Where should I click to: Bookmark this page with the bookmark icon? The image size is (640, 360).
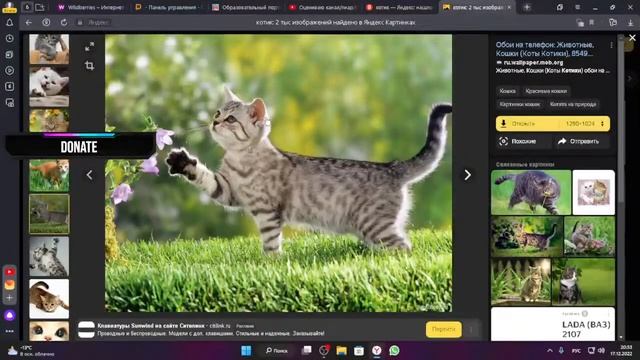[591, 23]
